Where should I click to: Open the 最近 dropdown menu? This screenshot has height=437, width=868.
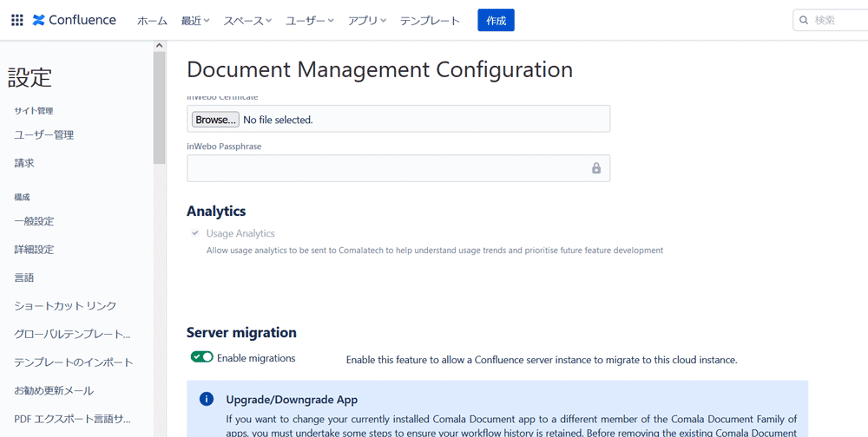point(194,21)
